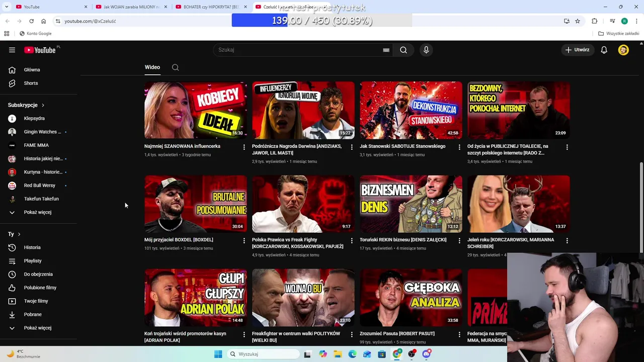The width and height of the screenshot is (644, 362).
Task: Open the options menu for Najmniej SZANOWANA influencerka
Action: click(x=244, y=147)
